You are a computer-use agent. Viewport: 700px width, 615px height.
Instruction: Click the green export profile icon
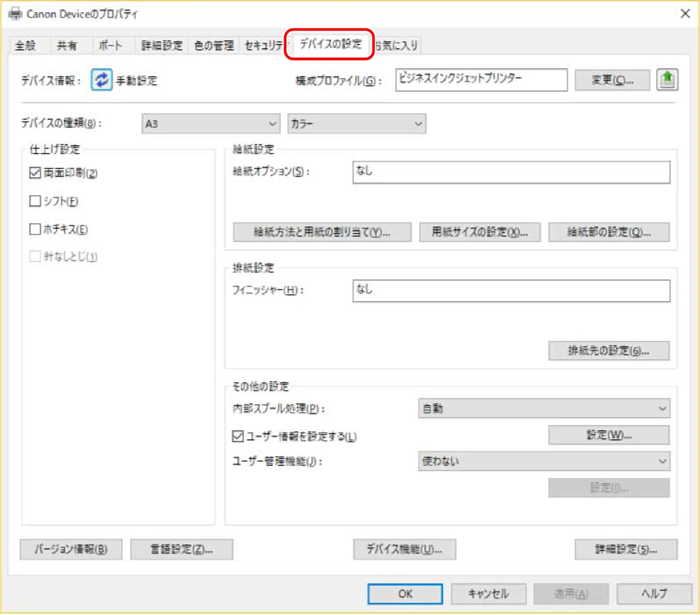(667, 80)
